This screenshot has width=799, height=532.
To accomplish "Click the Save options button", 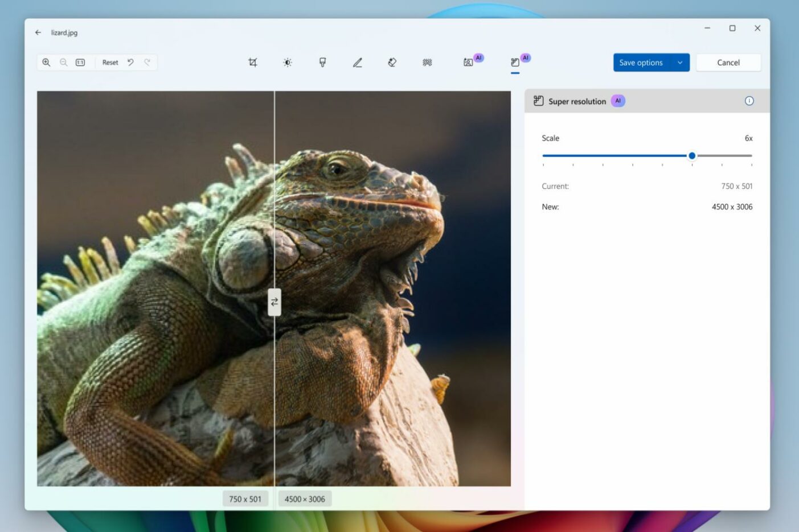I will click(640, 63).
